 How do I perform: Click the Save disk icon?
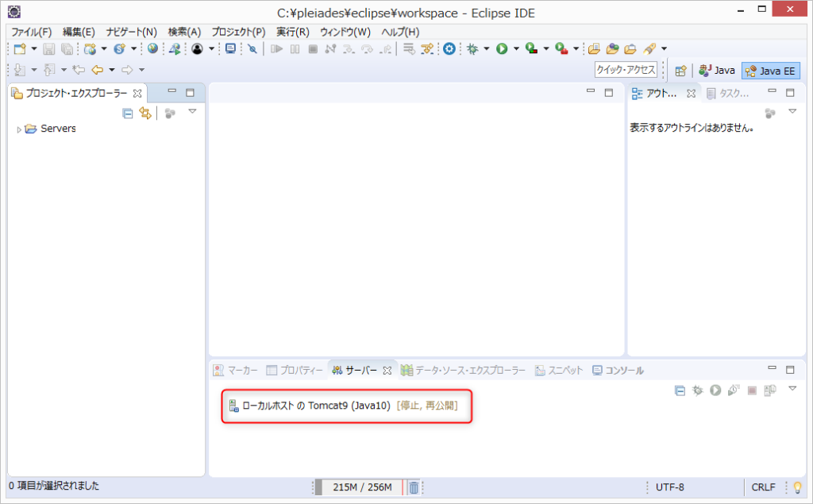48,48
